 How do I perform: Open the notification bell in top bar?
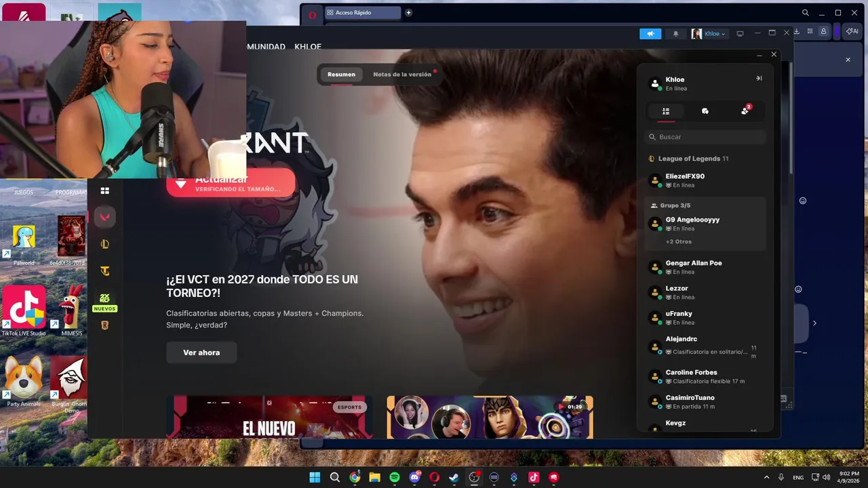point(675,34)
